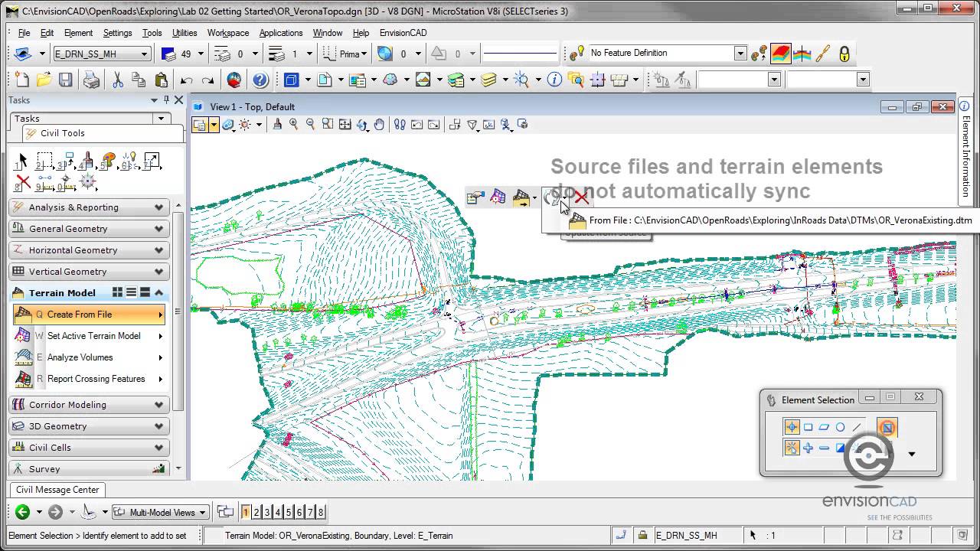The height and width of the screenshot is (551, 980).
Task: Toggle the Add mode plus in Element Selection
Action: tap(808, 448)
